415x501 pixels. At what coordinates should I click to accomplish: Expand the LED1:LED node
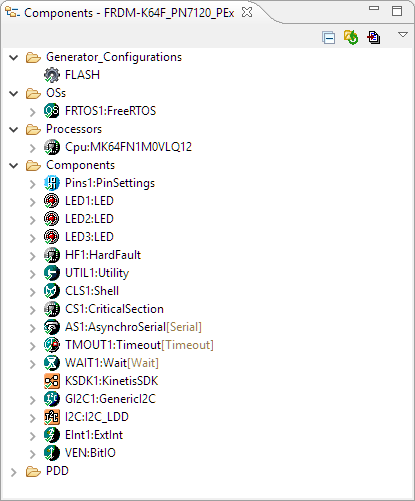tap(32, 202)
